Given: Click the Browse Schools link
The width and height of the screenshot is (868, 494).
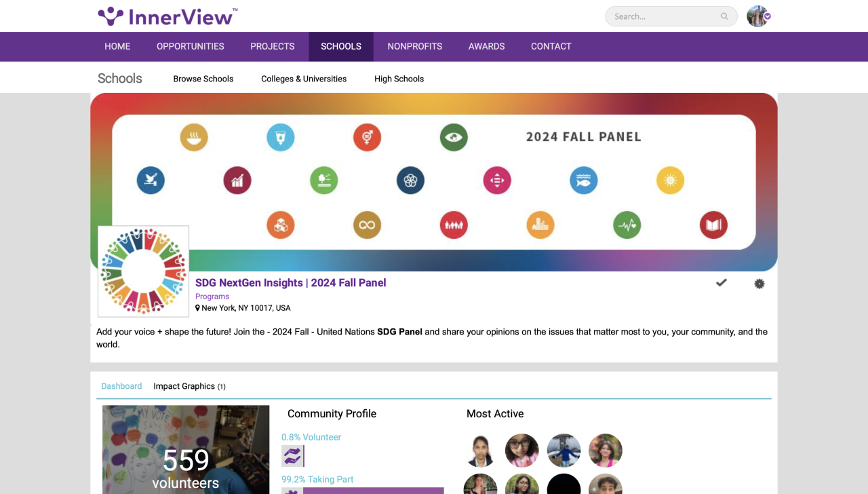Looking at the screenshot, I should click(x=203, y=79).
